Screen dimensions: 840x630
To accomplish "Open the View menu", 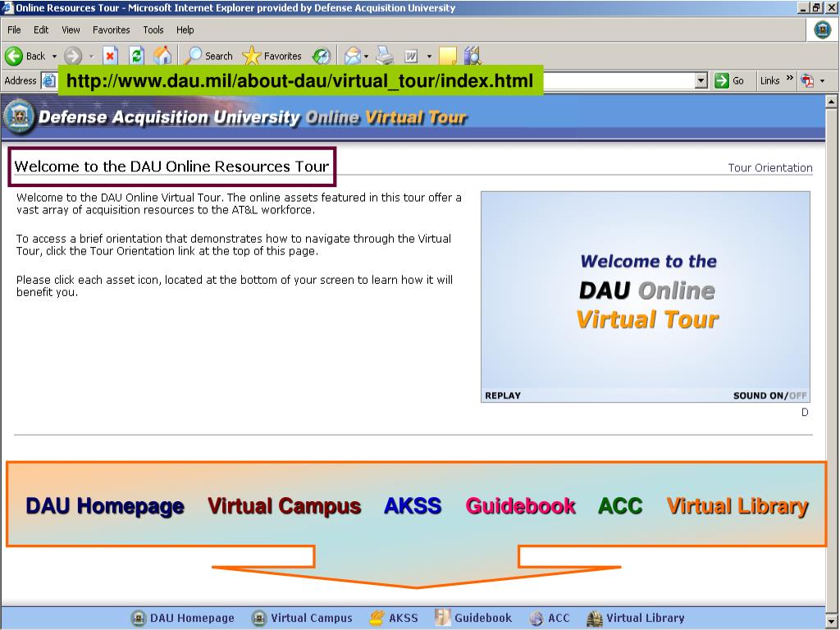I will (x=71, y=30).
